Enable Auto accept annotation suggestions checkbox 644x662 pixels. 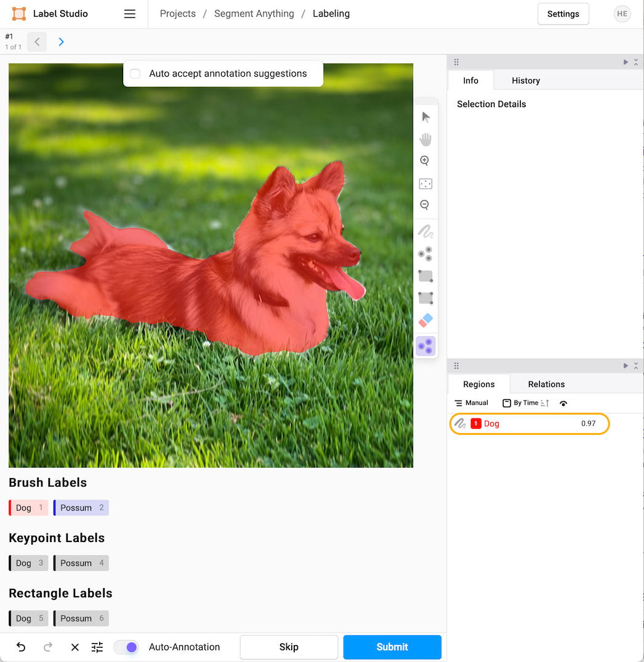pyautogui.click(x=135, y=74)
